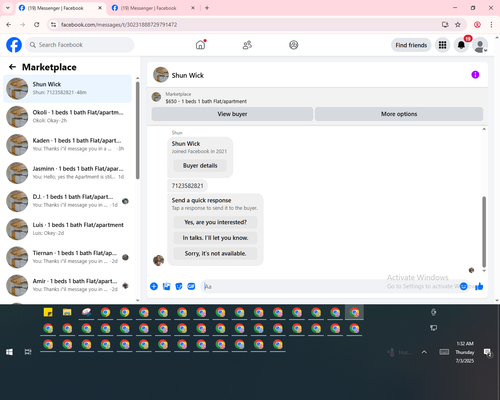Send quick reply 'Yes, are you interested?'
This screenshot has height=400, width=500.
coord(215,222)
